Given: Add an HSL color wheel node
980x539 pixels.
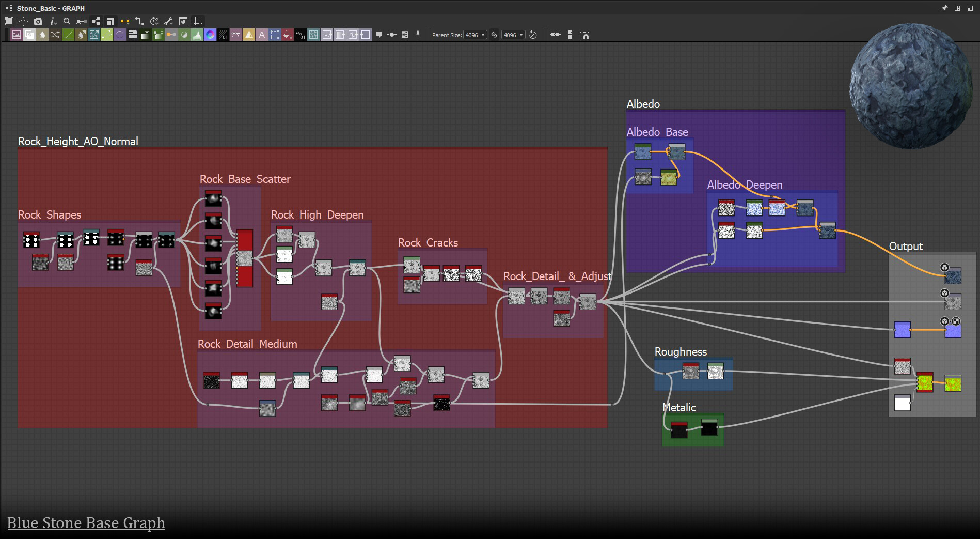Looking at the screenshot, I should [x=210, y=35].
